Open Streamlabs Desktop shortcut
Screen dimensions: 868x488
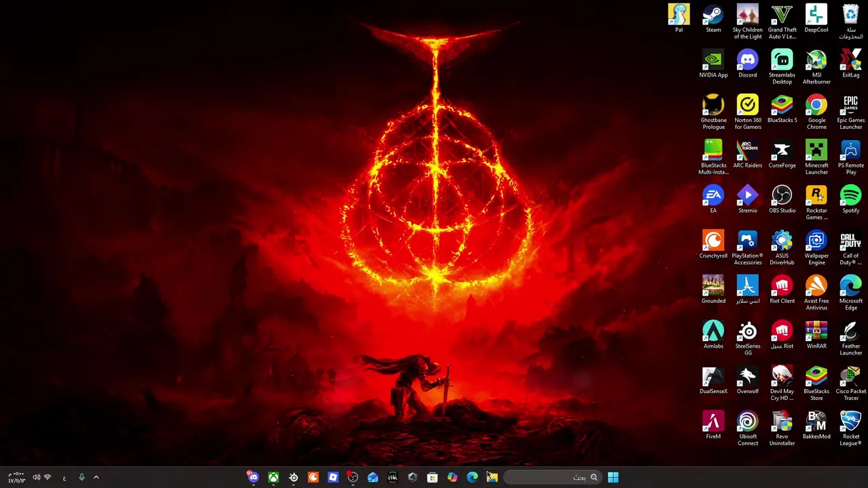pos(782,67)
